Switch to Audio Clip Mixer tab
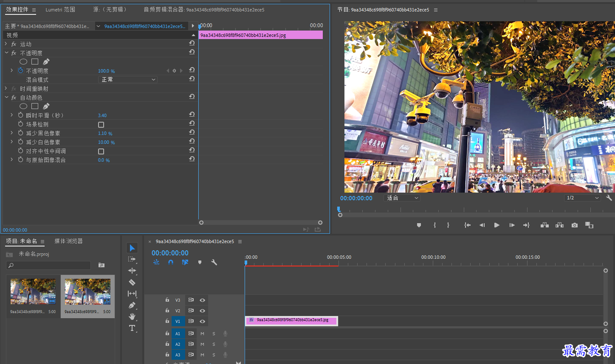Image resolution: width=615 pixels, height=364 pixels. click(204, 9)
